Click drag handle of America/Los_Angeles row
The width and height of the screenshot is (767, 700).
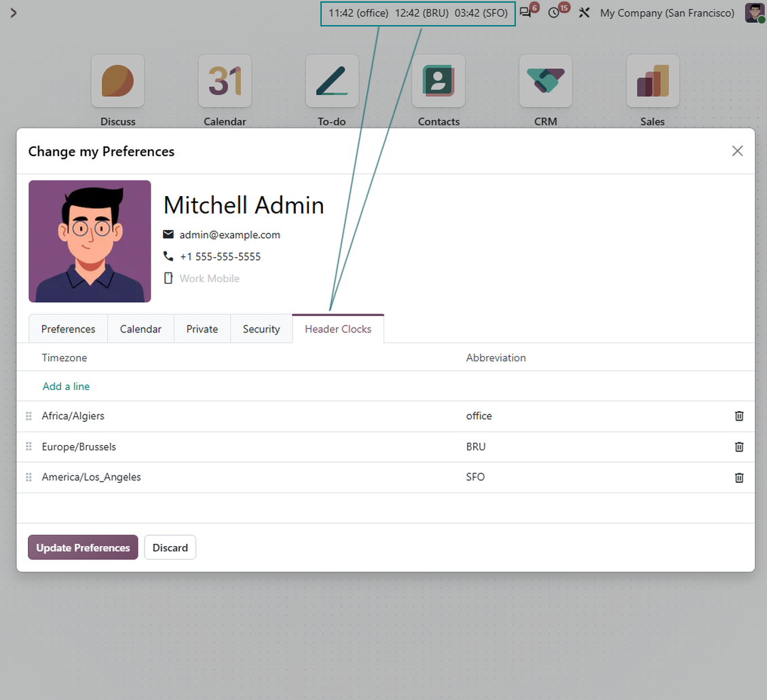(29, 477)
